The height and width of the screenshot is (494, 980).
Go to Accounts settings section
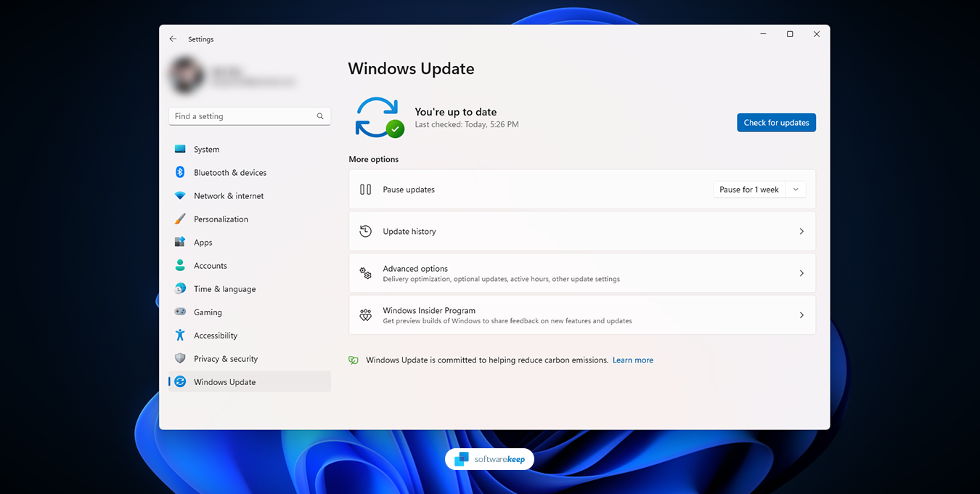coord(211,266)
